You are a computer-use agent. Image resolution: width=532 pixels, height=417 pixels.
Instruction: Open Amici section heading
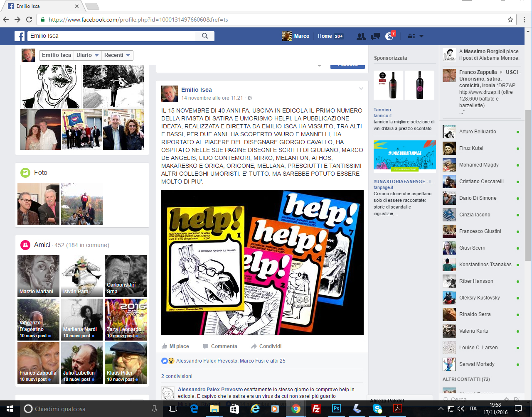pyautogui.click(x=42, y=245)
